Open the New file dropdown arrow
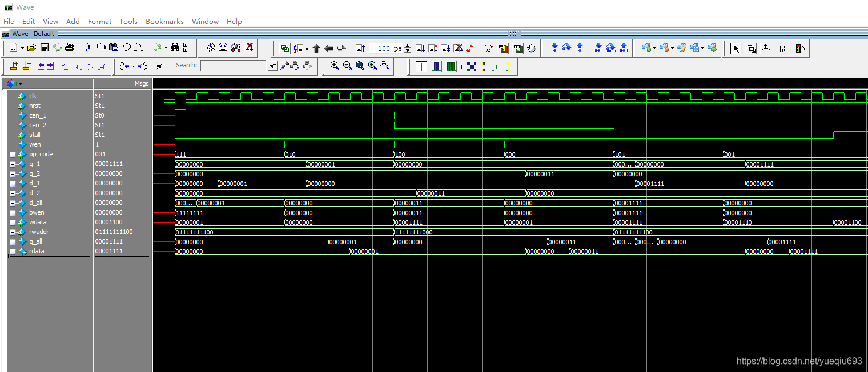Screen dimensions: 868x372 [22, 48]
